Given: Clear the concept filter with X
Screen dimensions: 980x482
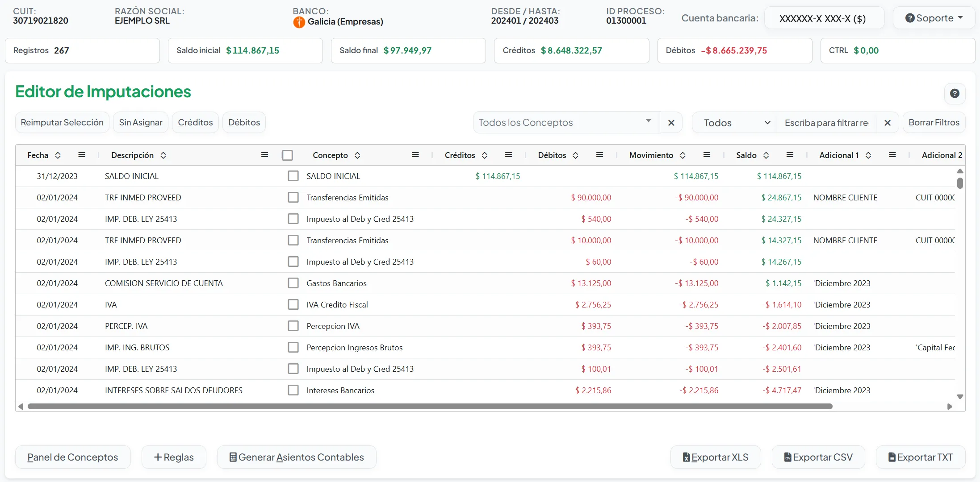Looking at the screenshot, I should click(671, 123).
